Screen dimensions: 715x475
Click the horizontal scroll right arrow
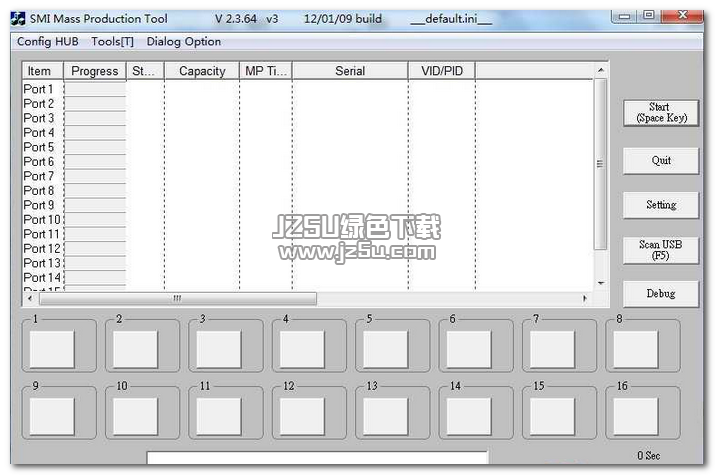585,299
